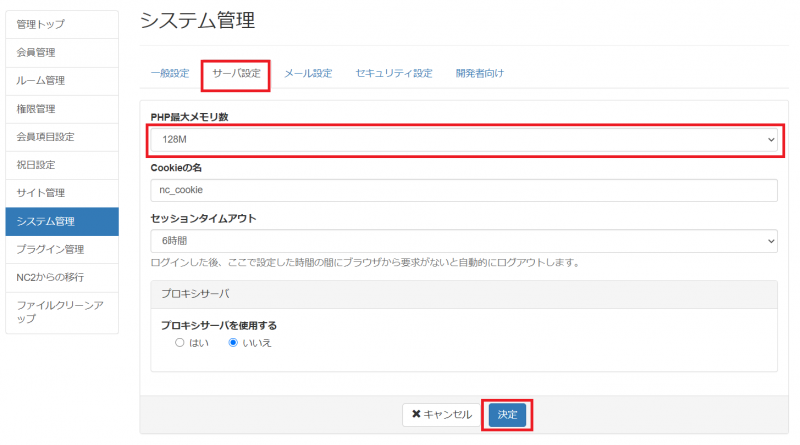The width and height of the screenshot is (800, 445).
Task: Open the メール設定 tab
Action: click(x=308, y=74)
